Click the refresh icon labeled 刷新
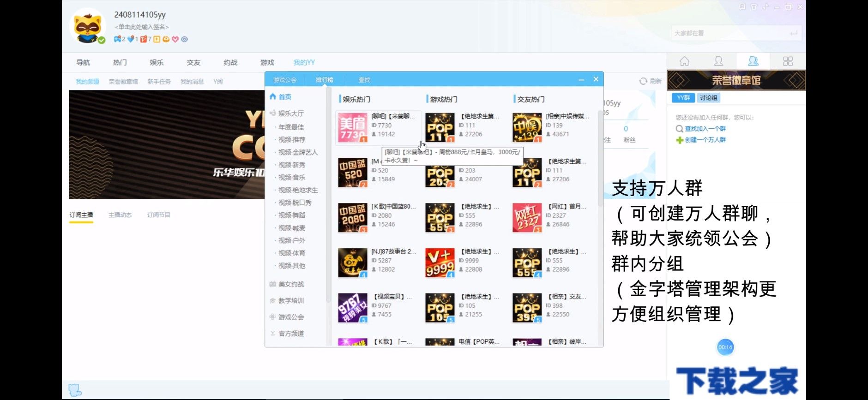 (x=643, y=81)
